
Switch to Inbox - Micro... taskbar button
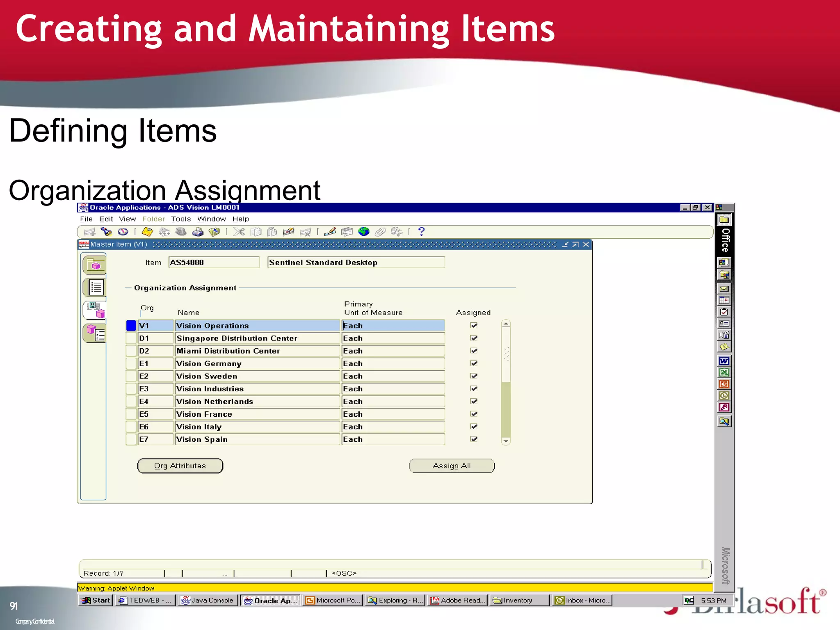[x=582, y=600]
